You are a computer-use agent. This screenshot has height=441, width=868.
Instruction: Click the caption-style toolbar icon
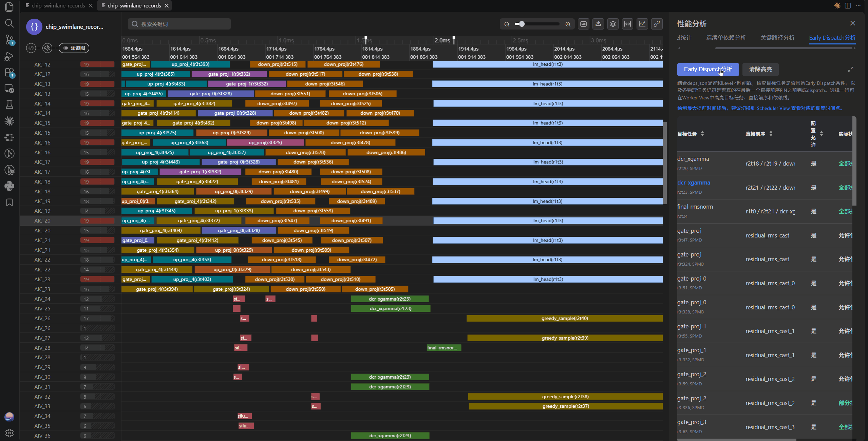click(x=583, y=24)
